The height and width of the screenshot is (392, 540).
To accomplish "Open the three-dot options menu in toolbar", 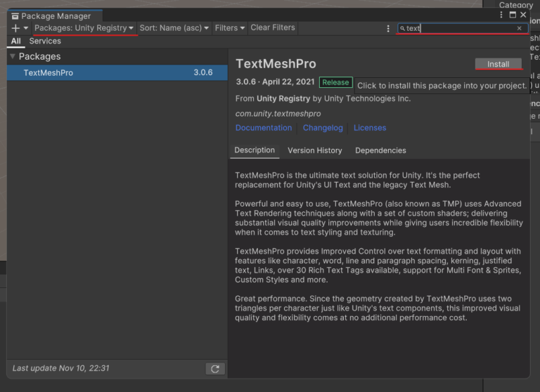I will pyautogui.click(x=388, y=29).
